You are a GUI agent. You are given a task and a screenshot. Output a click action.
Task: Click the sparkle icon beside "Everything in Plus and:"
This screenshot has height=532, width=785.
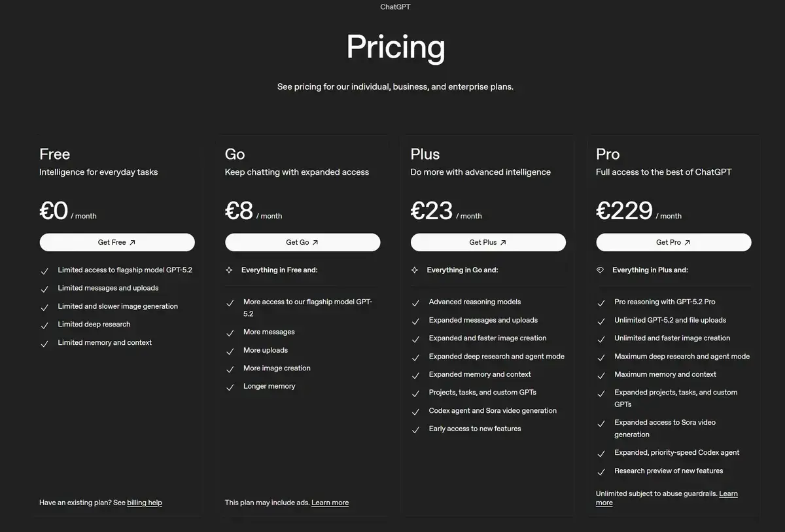click(601, 270)
